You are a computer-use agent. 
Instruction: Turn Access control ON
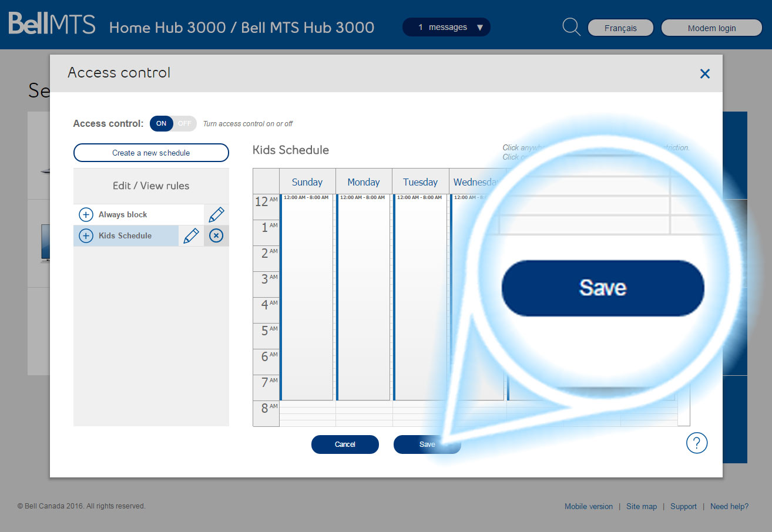coord(162,123)
